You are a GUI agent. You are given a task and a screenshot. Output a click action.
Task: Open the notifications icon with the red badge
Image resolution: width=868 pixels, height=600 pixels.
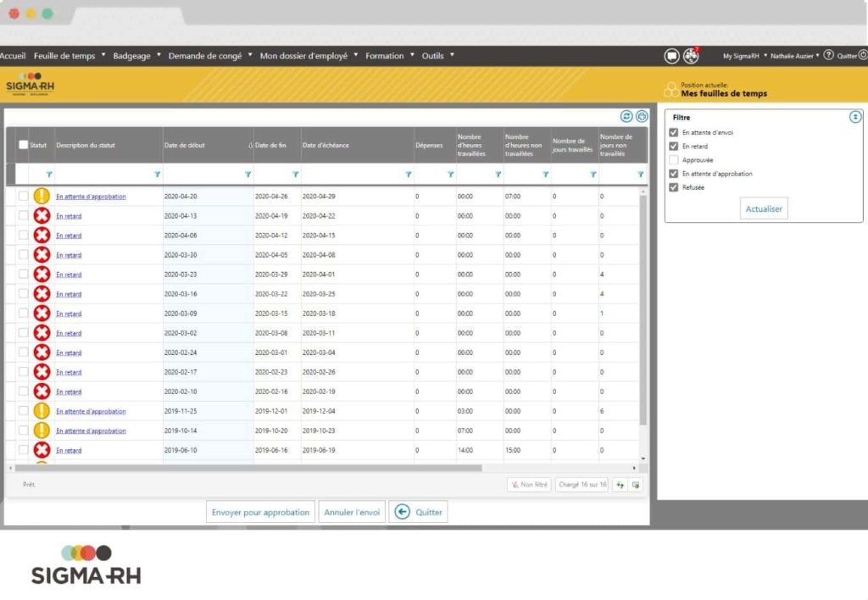tap(692, 56)
